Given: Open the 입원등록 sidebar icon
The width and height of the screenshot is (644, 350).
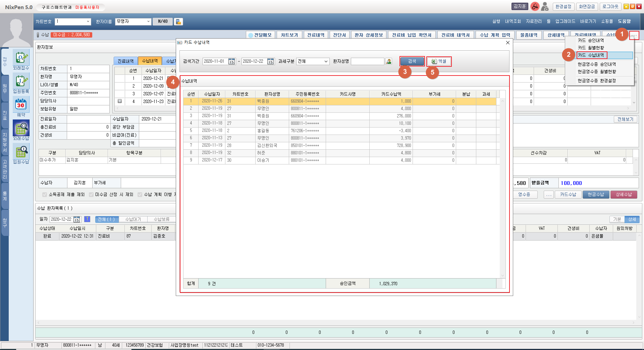Looking at the screenshot, I should click(x=21, y=82).
